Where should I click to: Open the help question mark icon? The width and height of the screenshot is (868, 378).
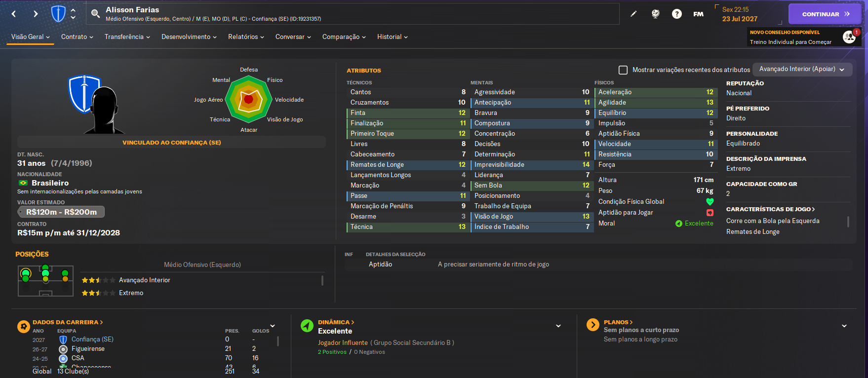click(x=676, y=14)
